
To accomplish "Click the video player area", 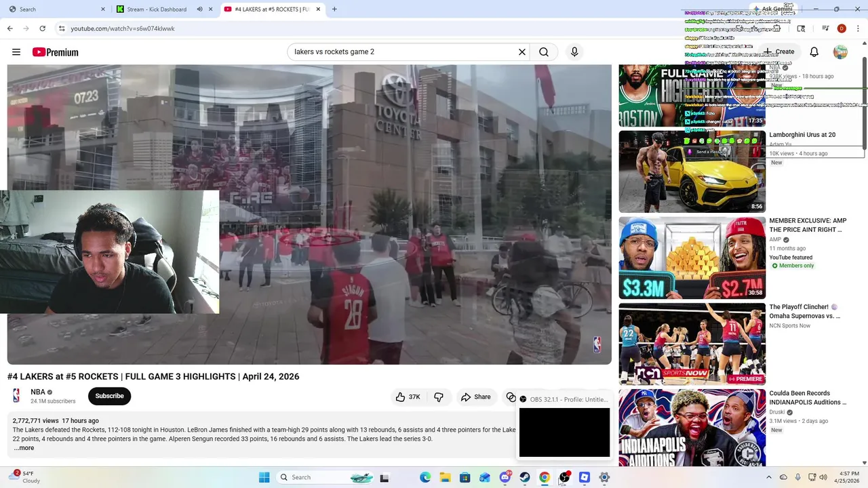I will coord(309,214).
